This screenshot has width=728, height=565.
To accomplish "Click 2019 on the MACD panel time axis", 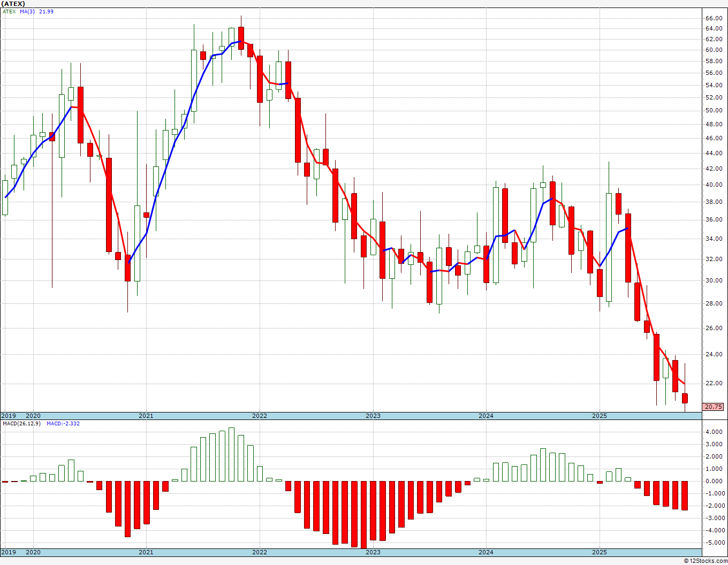I will coord(8,552).
